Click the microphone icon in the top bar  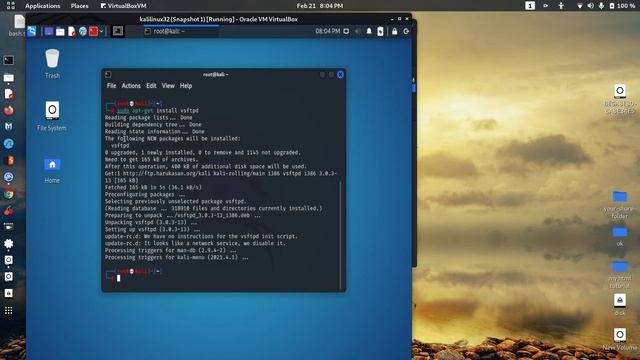[x=601, y=6]
